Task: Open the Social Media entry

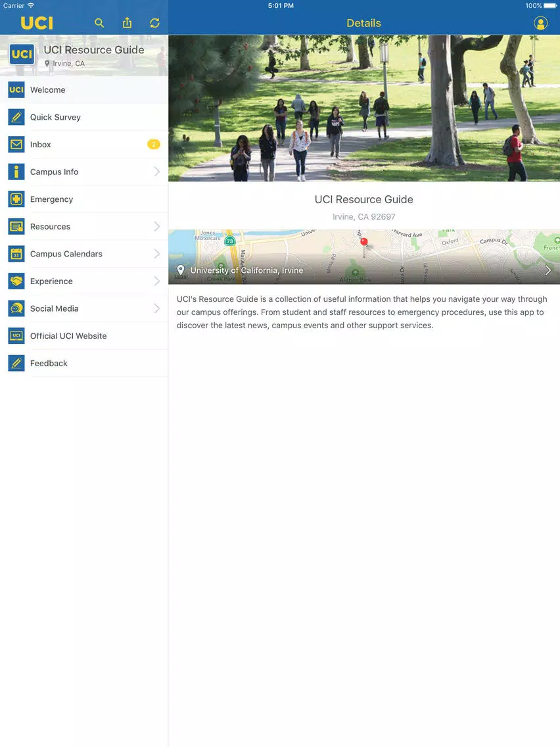Action: tap(84, 308)
